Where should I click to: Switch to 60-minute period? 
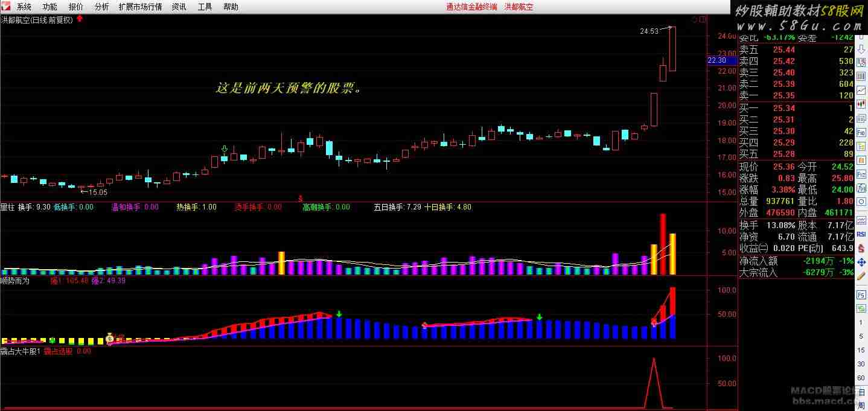[861, 377]
